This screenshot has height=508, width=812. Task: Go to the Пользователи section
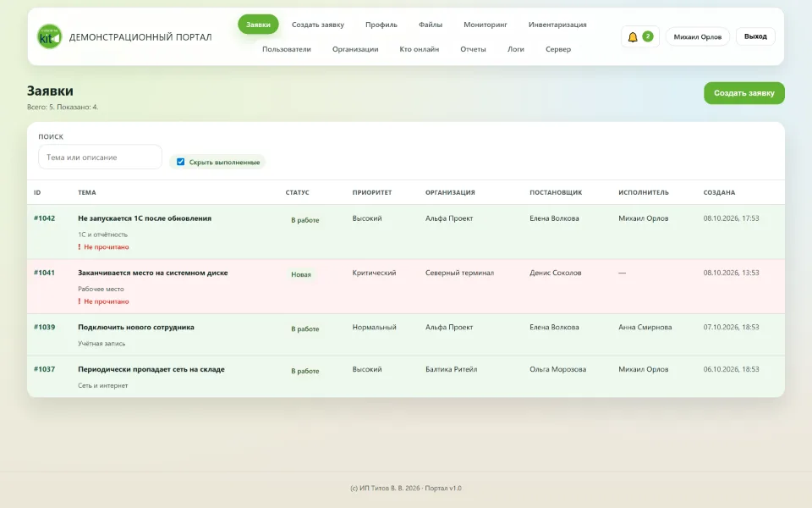[287, 49]
